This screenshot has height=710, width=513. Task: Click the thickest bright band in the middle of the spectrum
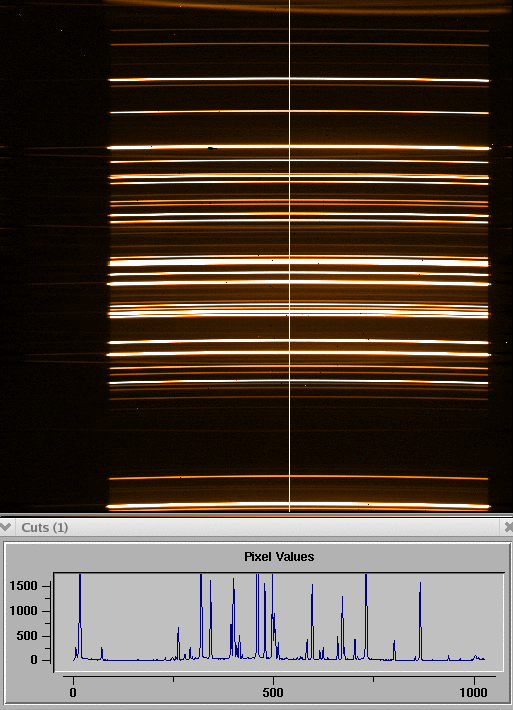click(x=299, y=262)
